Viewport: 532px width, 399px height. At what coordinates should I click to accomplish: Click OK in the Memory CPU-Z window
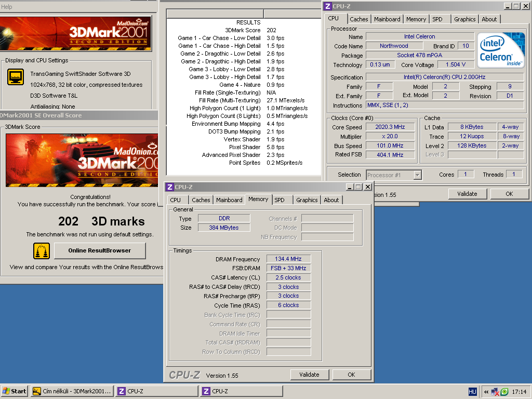352,375
